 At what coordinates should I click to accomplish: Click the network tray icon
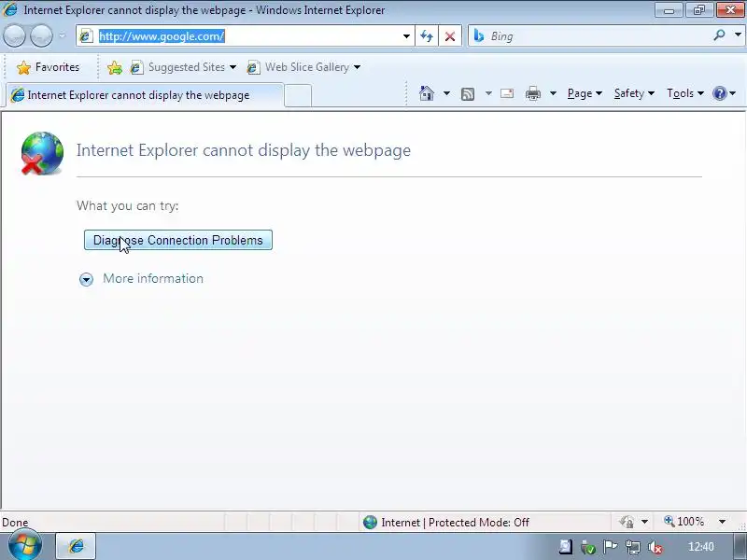click(633, 547)
